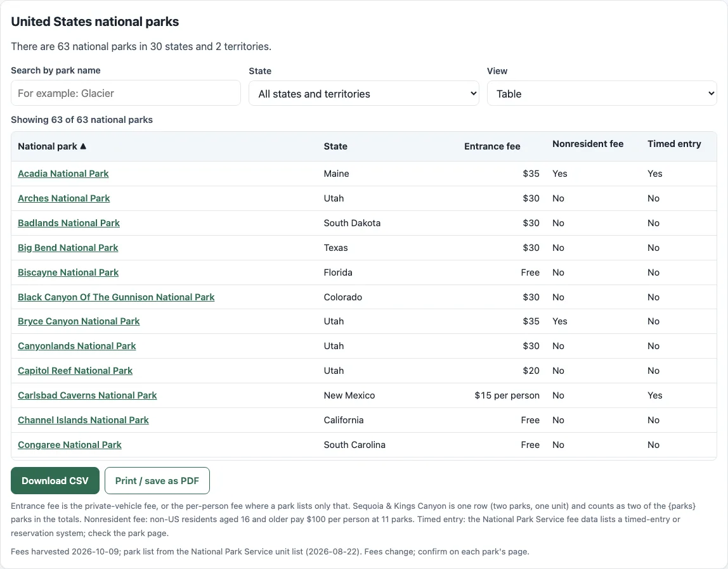Select the Free fee in Congaree row

pyautogui.click(x=530, y=445)
